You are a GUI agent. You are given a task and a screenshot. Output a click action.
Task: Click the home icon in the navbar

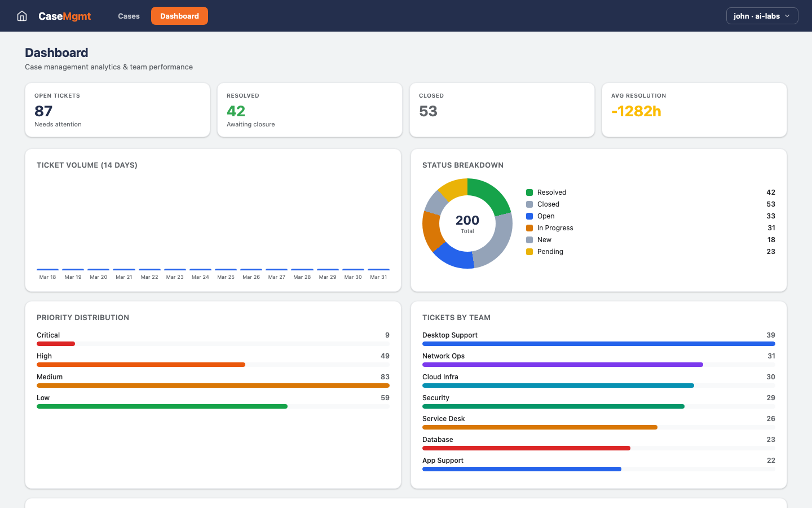tap(21, 16)
